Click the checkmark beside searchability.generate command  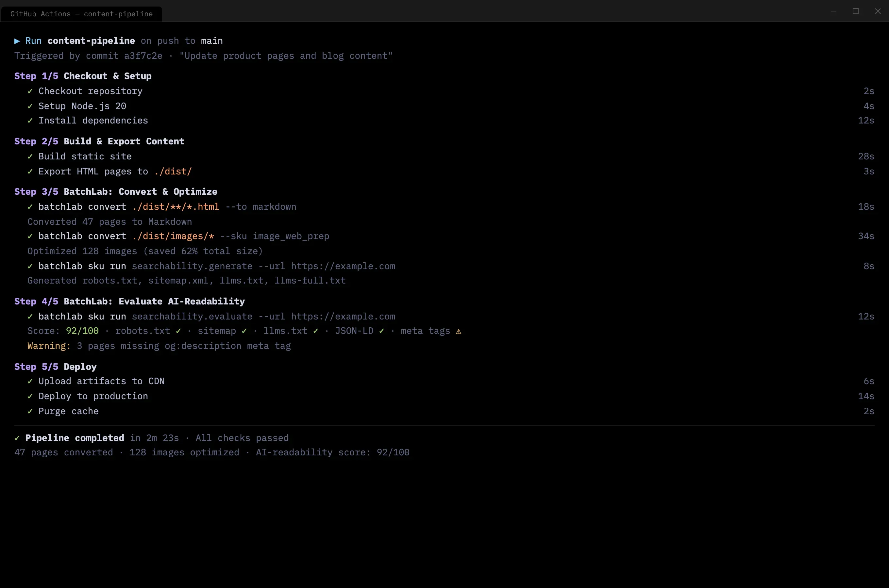30,266
